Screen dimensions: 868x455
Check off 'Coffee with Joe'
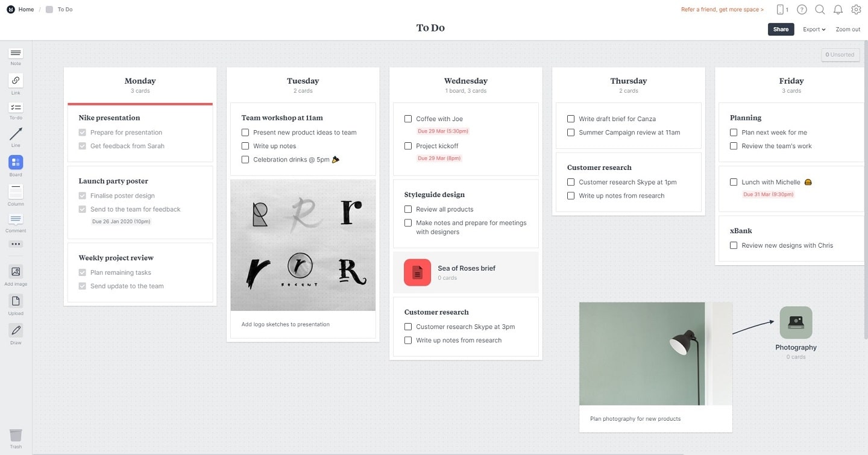click(x=408, y=119)
